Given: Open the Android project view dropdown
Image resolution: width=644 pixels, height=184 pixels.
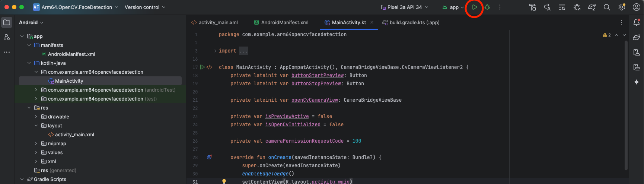Looking at the screenshot, I should [31, 22].
